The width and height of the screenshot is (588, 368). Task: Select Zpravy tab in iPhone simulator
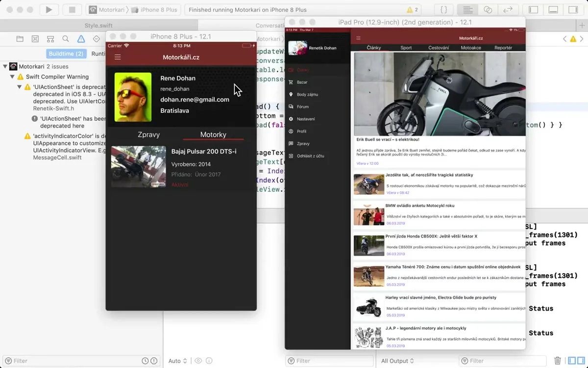point(148,134)
